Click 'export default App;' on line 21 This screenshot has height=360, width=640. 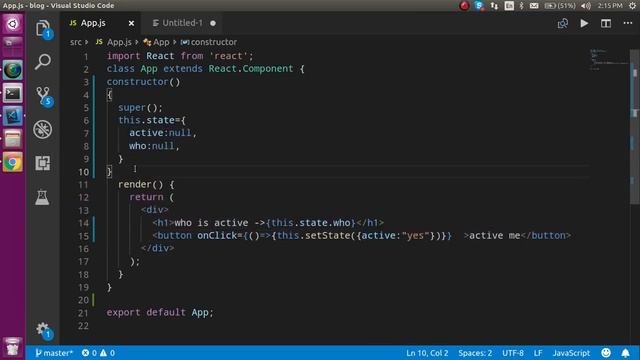point(160,312)
